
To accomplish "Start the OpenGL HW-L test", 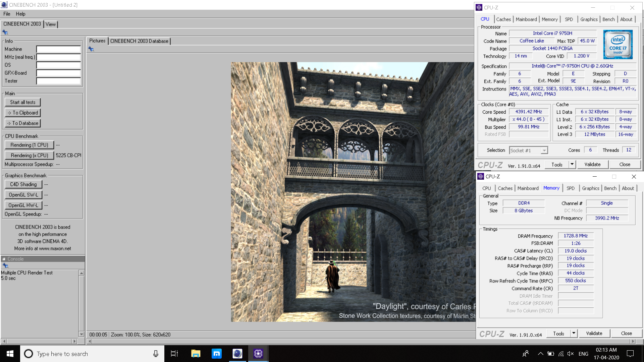I will [23, 205].
